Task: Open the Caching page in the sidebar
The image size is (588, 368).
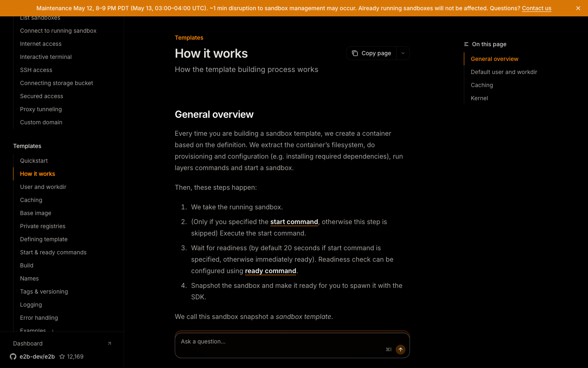Action: click(31, 200)
